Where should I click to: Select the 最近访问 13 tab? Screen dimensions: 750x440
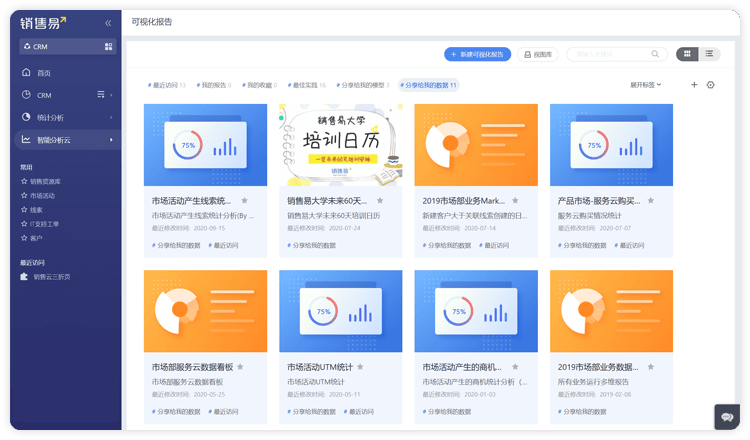click(166, 85)
